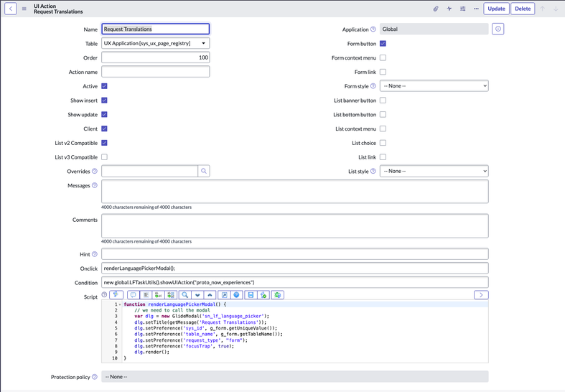Click the paperclip attachments icon

[x=436, y=9]
